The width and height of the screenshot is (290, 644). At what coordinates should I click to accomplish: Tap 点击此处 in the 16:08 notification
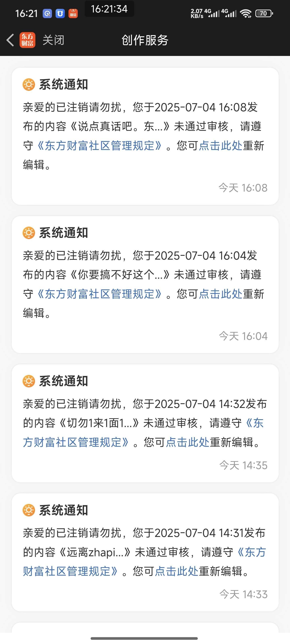(x=221, y=146)
